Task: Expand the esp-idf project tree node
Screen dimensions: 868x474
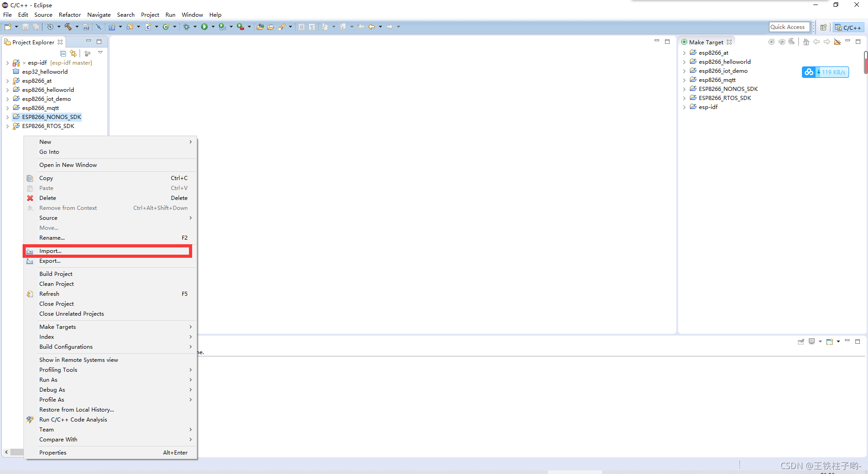Action: point(7,63)
